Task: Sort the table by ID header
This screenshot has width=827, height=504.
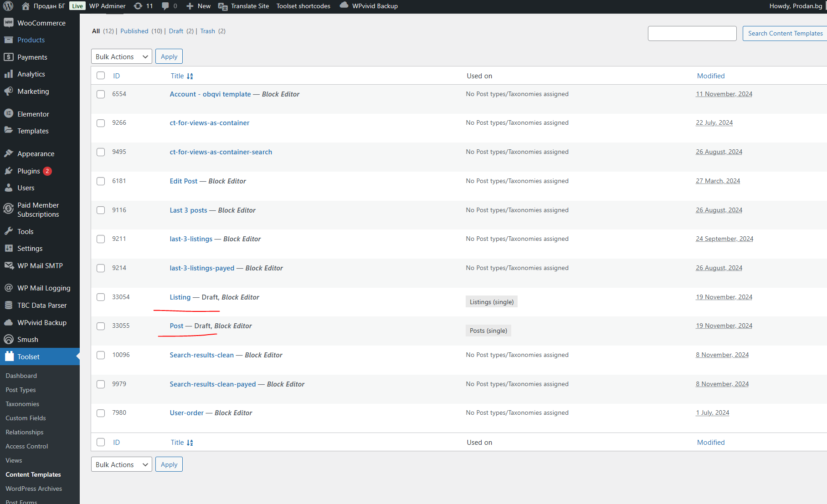Action: click(x=117, y=76)
